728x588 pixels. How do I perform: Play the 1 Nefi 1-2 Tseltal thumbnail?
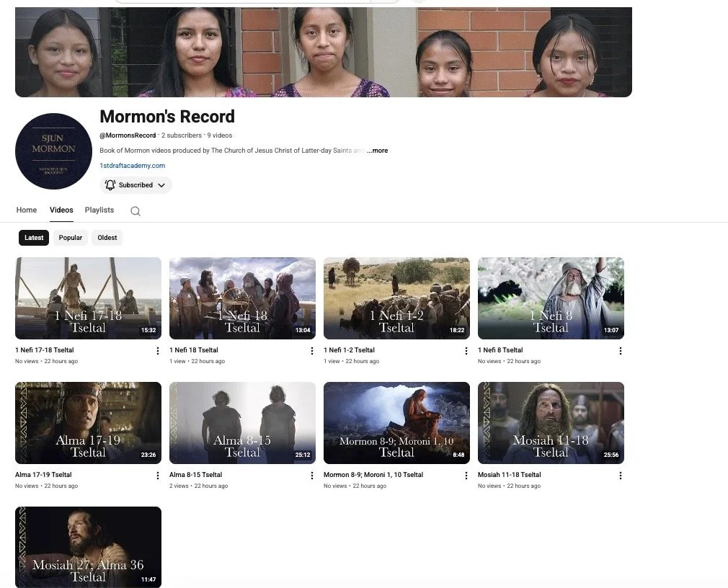pyautogui.click(x=396, y=298)
